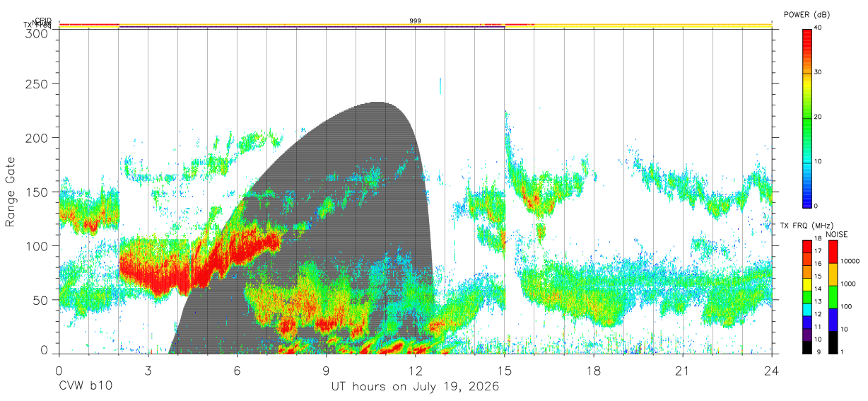
Task: Select the 'CVW b10' radar beam label
Action: pyautogui.click(x=86, y=387)
